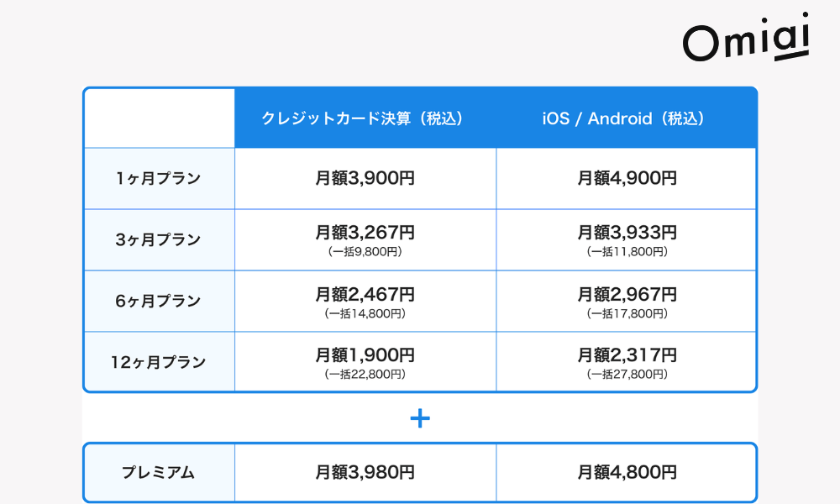Click the 月額3,900円 credit card price
The image size is (840, 504).
pos(365,178)
